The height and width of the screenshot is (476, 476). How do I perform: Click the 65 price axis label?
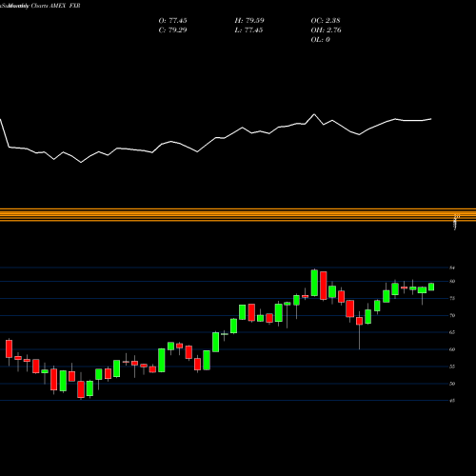click(452, 332)
